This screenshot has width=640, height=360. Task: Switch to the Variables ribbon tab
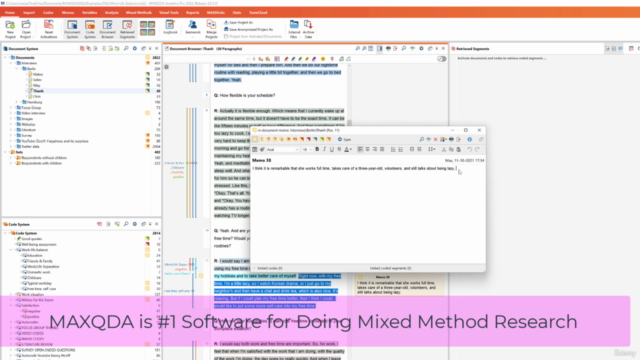point(89,13)
